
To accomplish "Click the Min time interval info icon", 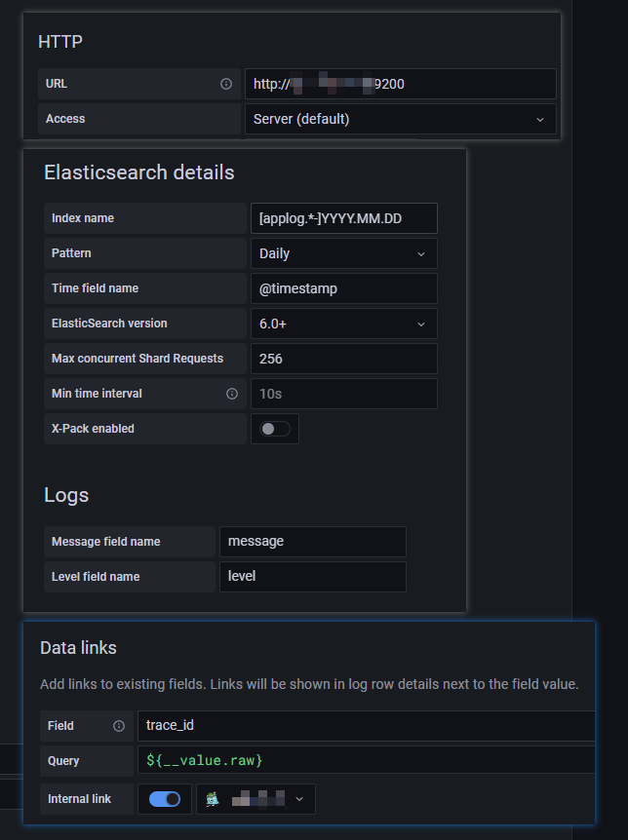I will [x=231, y=394].
